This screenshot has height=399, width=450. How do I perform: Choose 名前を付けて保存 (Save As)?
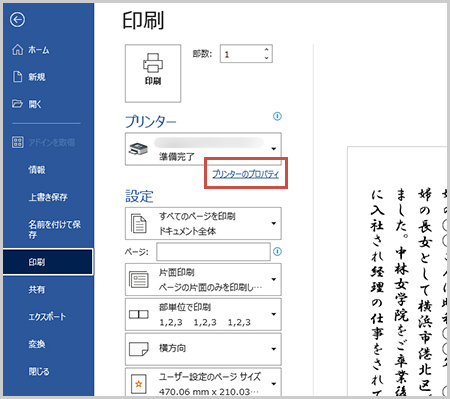(x=54, y=229)
